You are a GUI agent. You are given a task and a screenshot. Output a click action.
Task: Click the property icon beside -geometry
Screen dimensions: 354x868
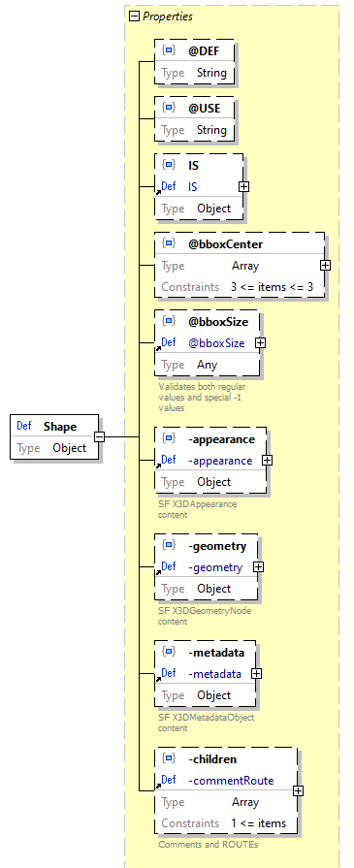click(169, 545)
